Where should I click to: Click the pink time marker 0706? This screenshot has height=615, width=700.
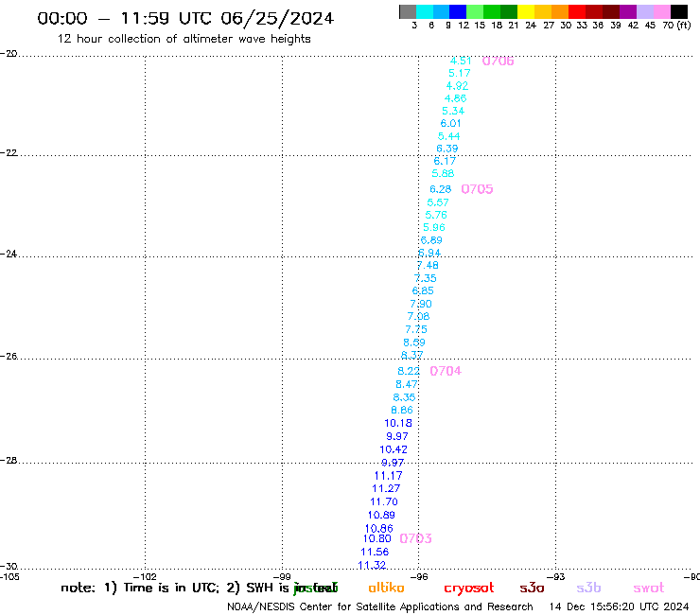[499, 61]
